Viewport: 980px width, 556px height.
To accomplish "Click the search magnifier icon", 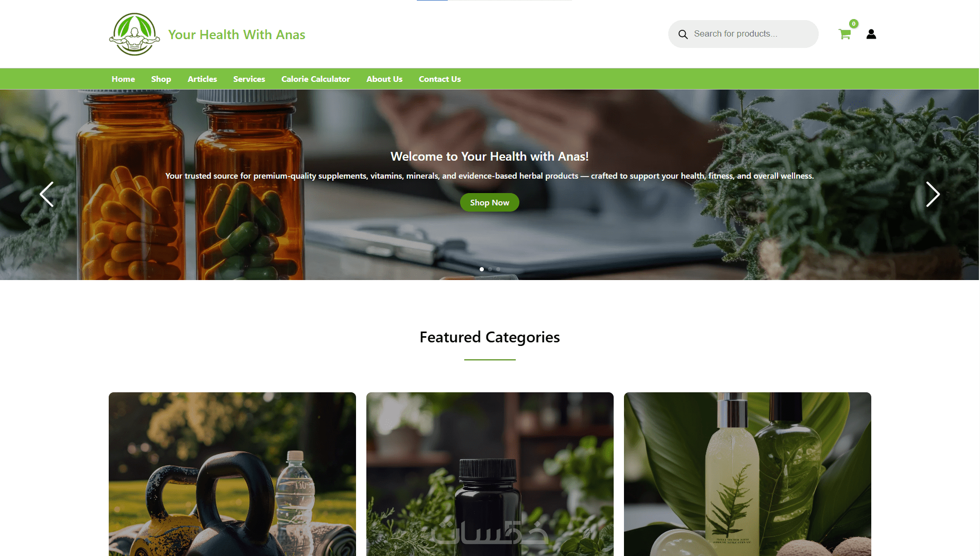I will pos(683,34).
